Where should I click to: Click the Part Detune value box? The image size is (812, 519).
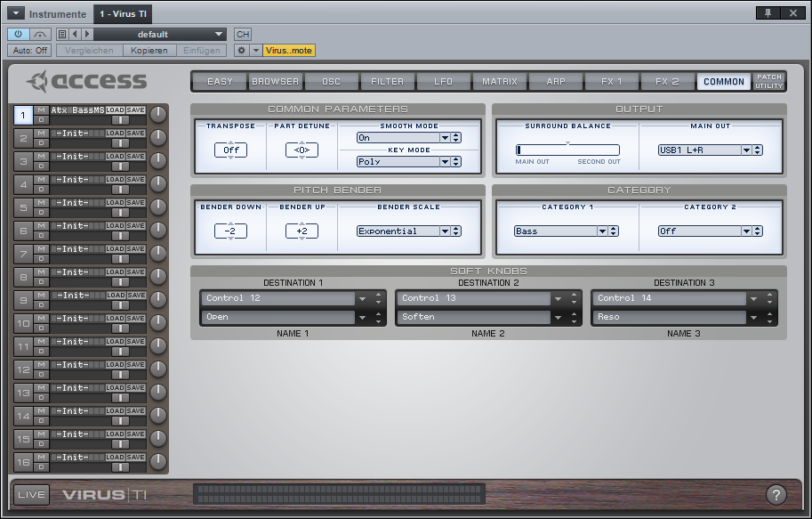pos(301,150)
